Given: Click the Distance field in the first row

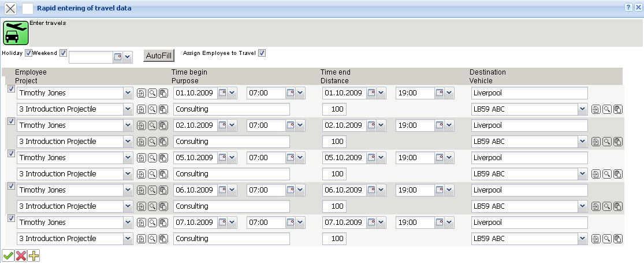Looking at the screenshot, I should [x=334, y=109].
